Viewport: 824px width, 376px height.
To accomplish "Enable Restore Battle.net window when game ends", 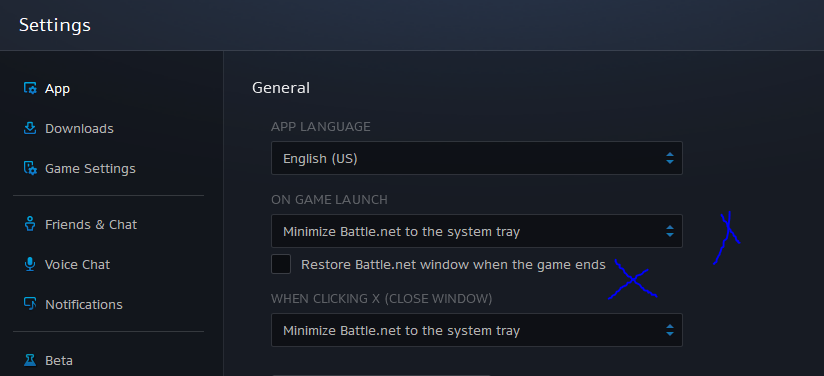I will [x=281, y=264].
